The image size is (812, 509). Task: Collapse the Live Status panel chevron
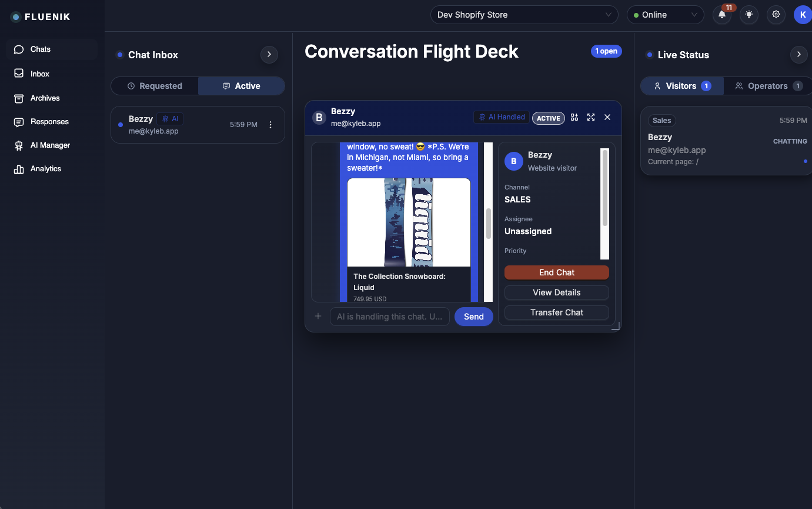pyautogui.click(x=798, y=54)
